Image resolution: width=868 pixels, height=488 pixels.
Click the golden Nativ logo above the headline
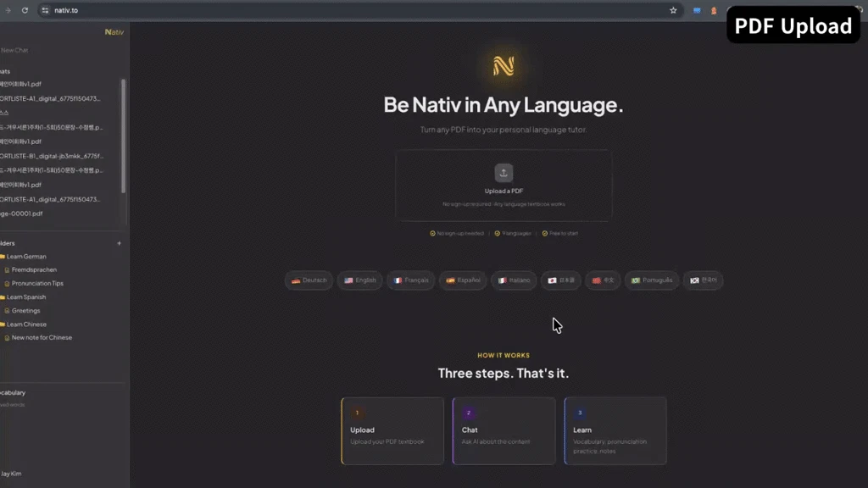[504, 66]
